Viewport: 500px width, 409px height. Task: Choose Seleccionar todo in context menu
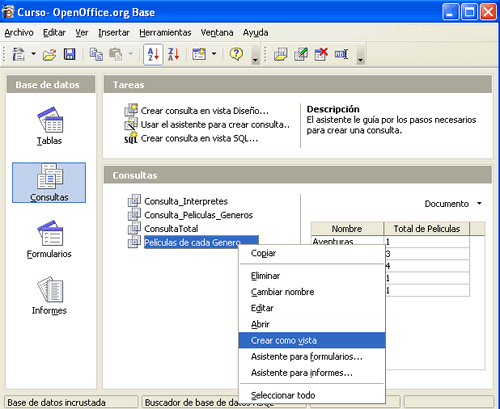312,395
